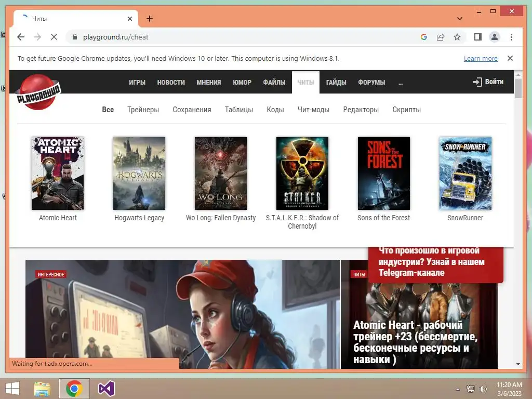Viewport: 532px width, 399px height.
Task: Open File Explorer from the taskbar
Action: click(42, 389)
